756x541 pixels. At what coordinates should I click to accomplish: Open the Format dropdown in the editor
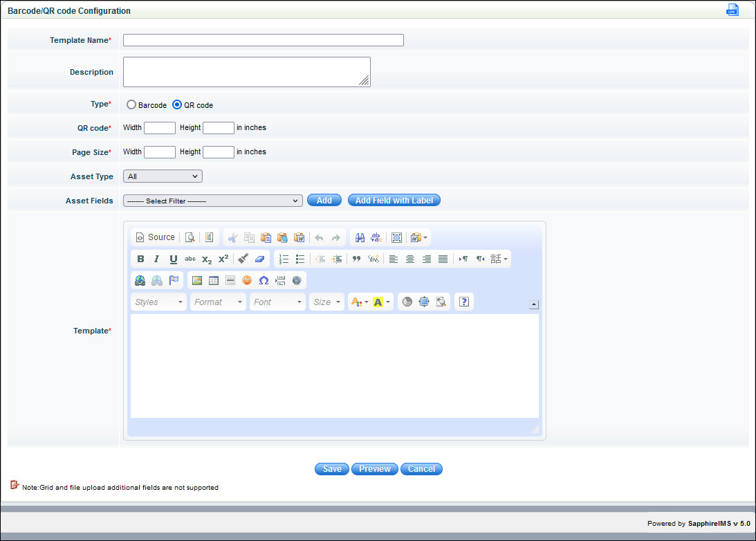click(x=218, y=302)
